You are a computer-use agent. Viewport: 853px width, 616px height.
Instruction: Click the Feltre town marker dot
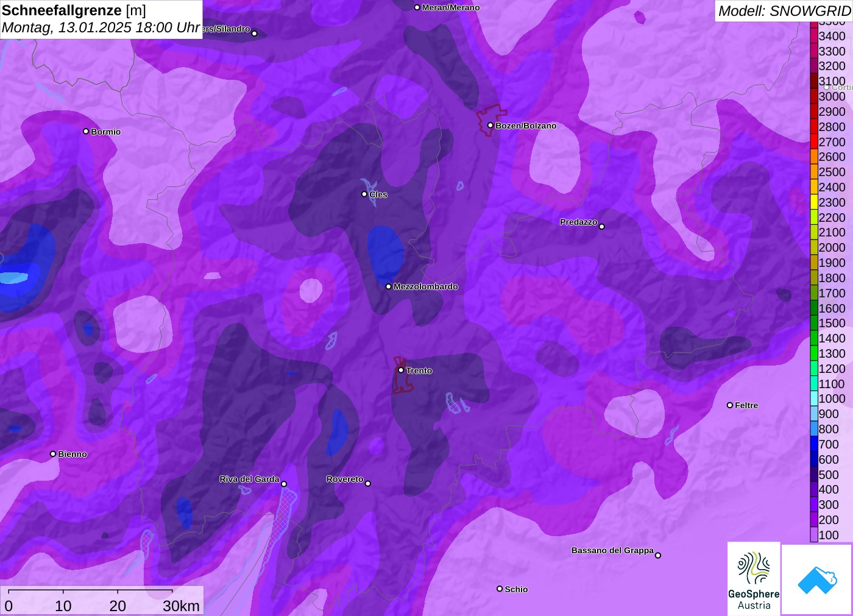730,405
